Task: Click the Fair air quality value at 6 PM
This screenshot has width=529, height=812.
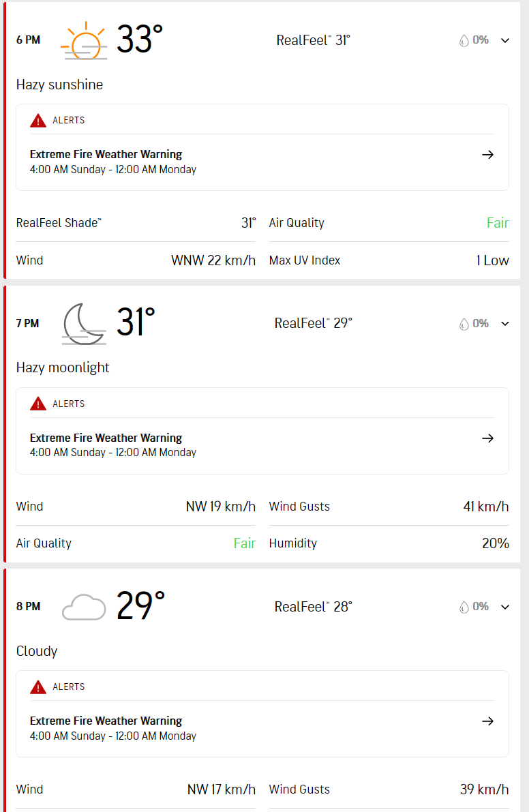Action: click(x=498, y=223)
